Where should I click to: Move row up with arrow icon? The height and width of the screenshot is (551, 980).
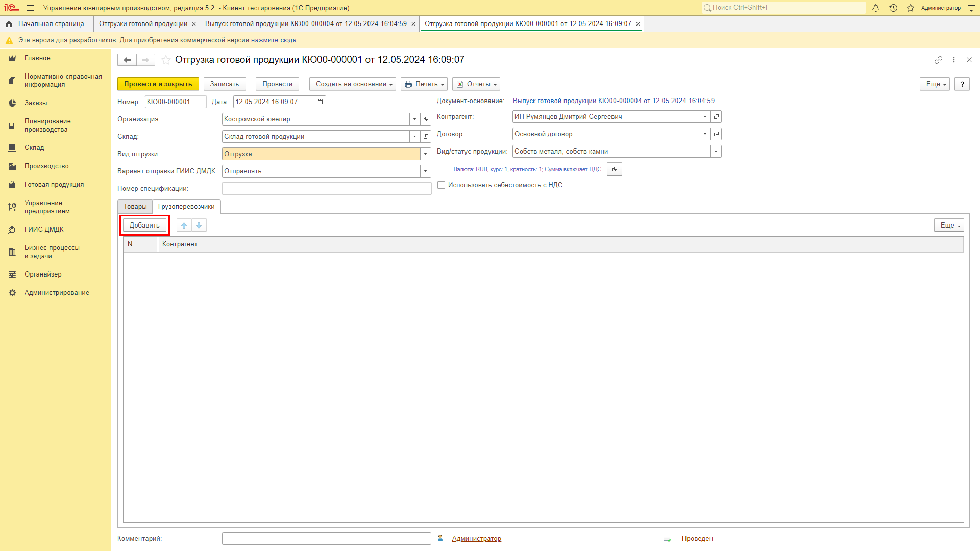click(184, 226)
